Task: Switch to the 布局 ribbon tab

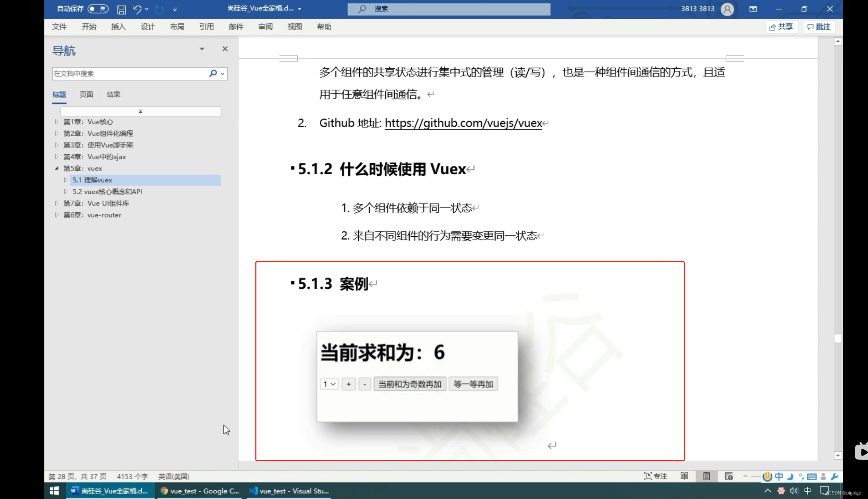Action: pos(177,27)
